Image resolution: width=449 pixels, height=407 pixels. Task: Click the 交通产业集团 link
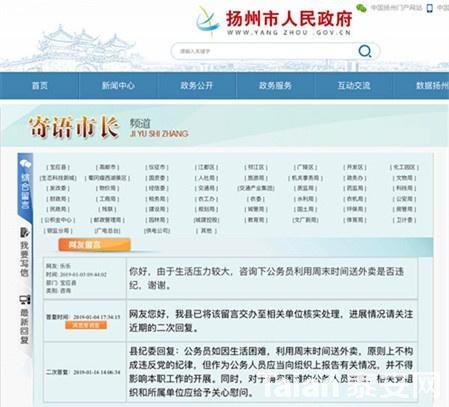(256, 188)
